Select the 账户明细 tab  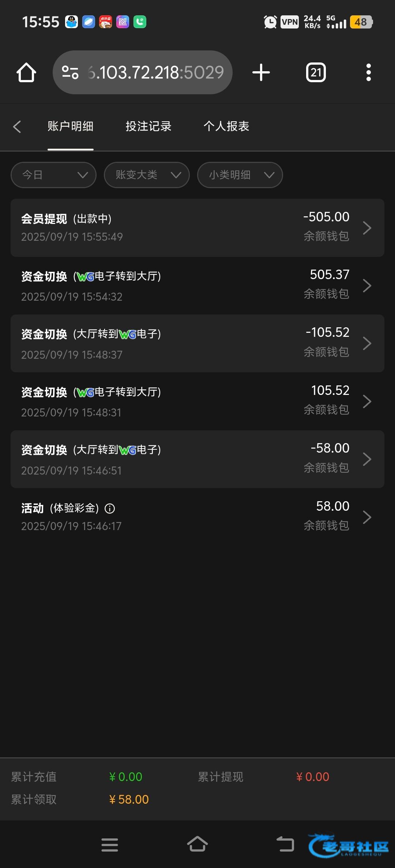coord(70,126)
